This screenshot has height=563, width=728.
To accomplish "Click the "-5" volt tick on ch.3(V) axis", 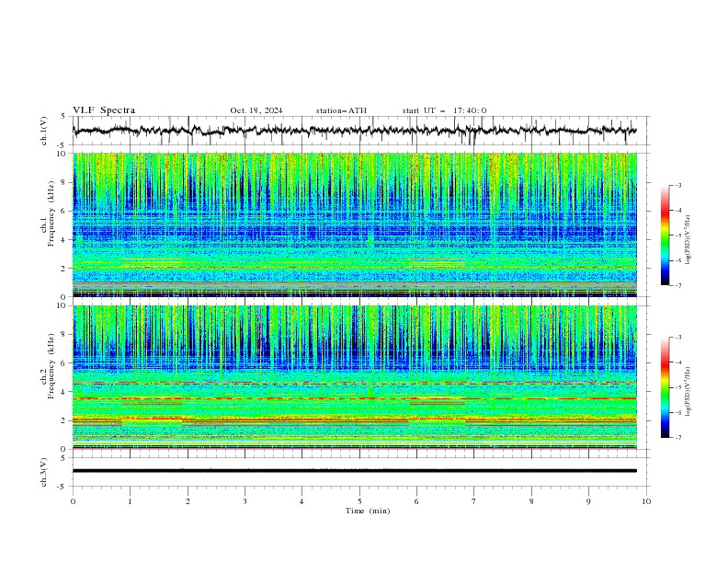I will pyautogui.click(x=63, y=487).
